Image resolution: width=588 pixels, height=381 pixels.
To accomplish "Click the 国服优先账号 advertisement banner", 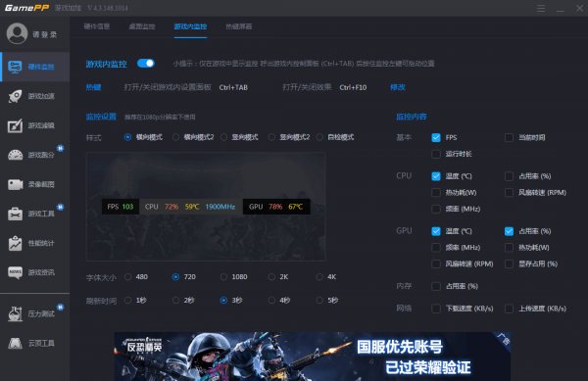I will [x=312, y=357].
